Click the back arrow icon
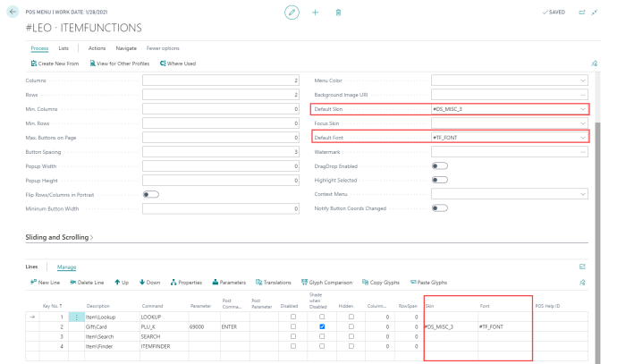Screen dimensions: 626x364 tap(13, 11)
